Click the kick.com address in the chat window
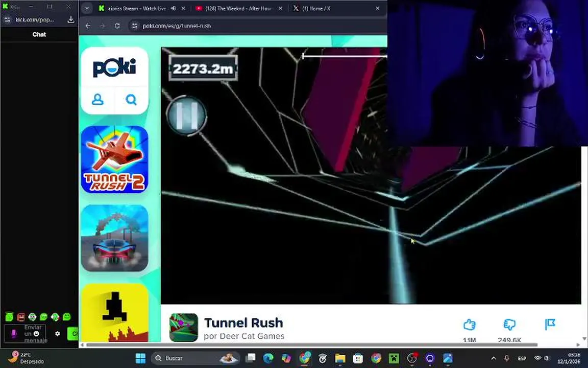 click(35, 19)
